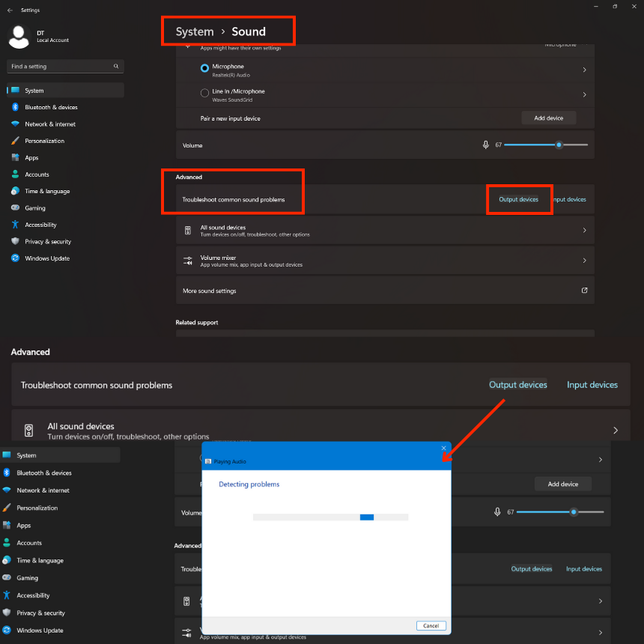Open System in the bottom screenshot sidebar
The height and width of the screenshot is (644, 644).
(x=60, y=455)
